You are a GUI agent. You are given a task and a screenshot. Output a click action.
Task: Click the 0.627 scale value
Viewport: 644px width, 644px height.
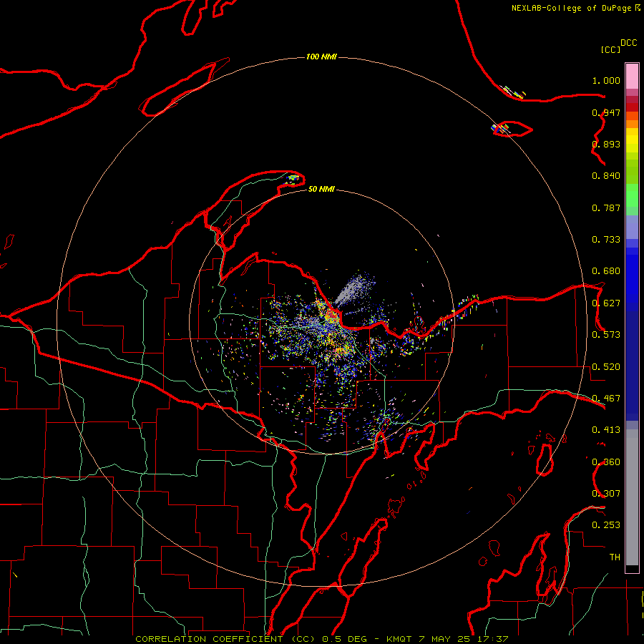tap(606, 303)
